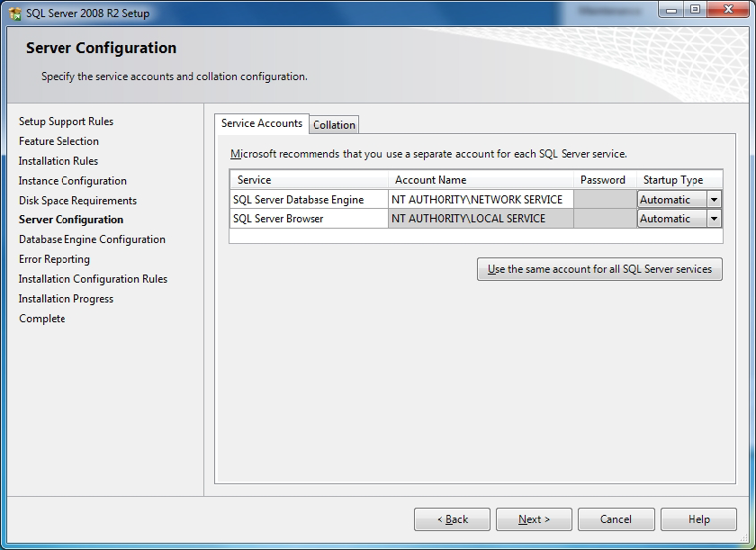Proceed with the Next button

click(x=535, y=519)
